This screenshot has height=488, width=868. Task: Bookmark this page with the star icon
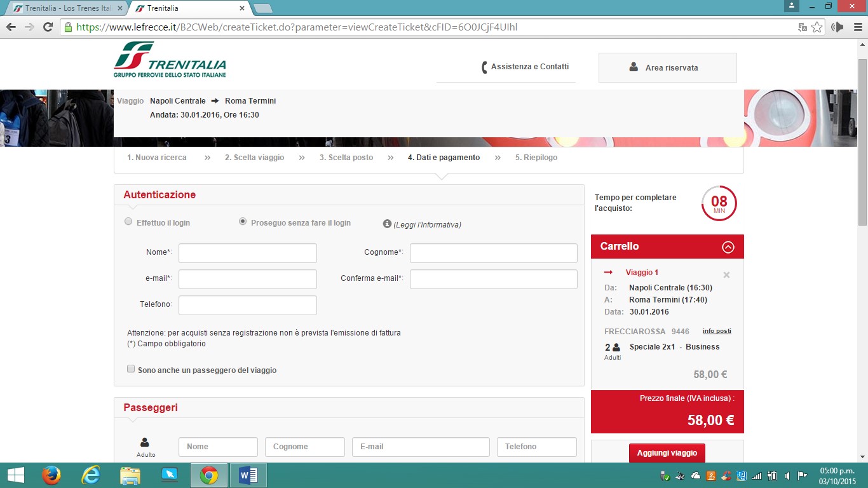coord(817,27)
